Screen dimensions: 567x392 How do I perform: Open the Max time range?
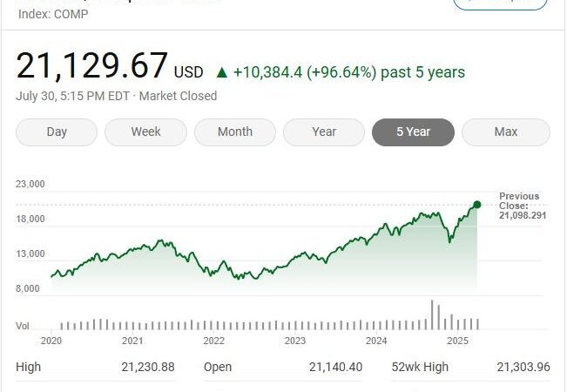tap(505, 132)
